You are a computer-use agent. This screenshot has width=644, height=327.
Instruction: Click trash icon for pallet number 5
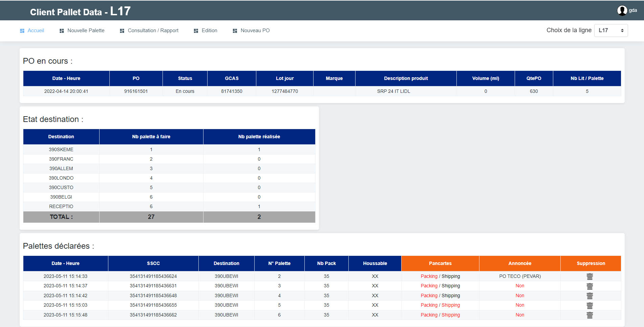click(x=589, y=305)
